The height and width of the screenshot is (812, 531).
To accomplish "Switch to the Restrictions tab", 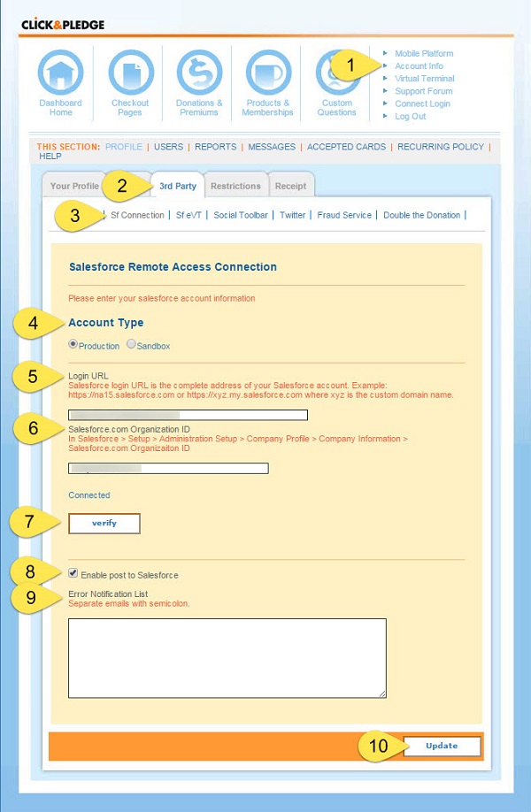I will [235, 186].
